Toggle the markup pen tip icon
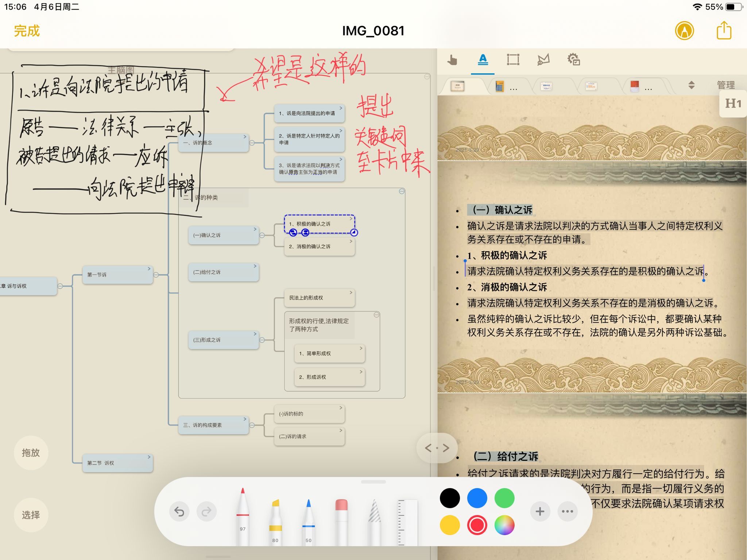This screenshot has height=560, width=747. 684,31
